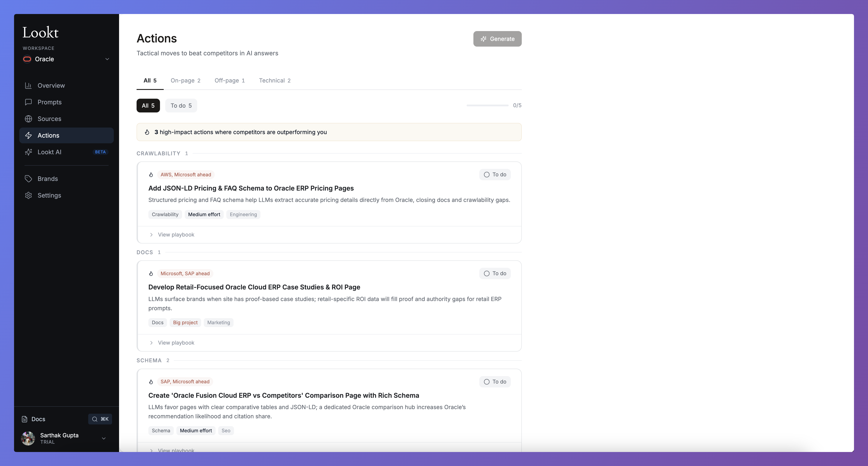Toggle To do status on Retail Case Studies action
The image size is (868, 466).
point(495,274)
